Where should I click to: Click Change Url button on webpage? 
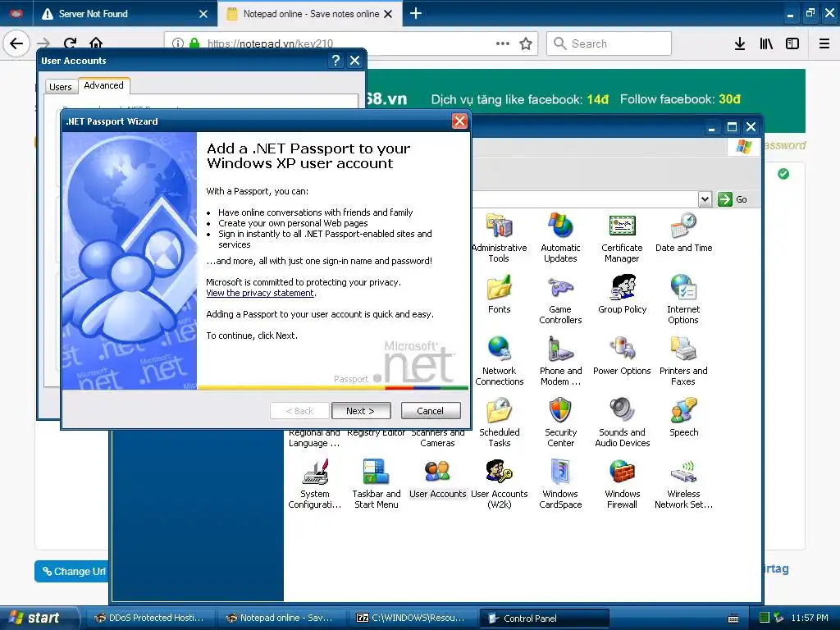(73, 572)
